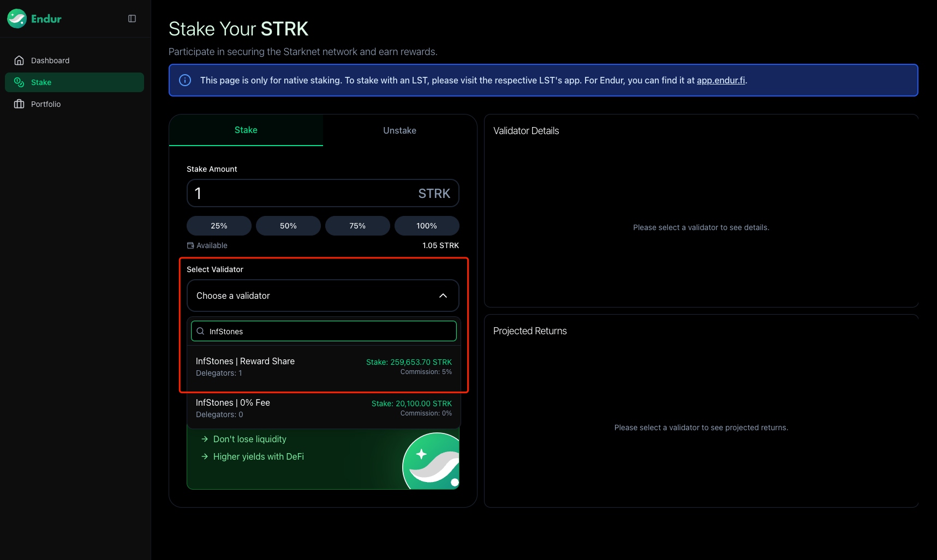The width and height of the screenshot is (937, 560).
Task: Click the Dashboard home icon
Action: pyautogui.click(x=19, y=61)
